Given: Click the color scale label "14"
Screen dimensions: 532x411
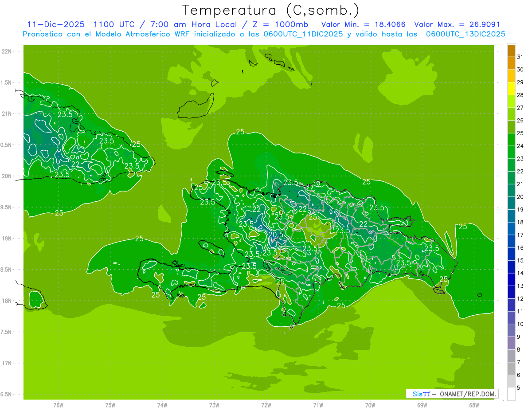Looking at the screenshot, I should (520, 273).
